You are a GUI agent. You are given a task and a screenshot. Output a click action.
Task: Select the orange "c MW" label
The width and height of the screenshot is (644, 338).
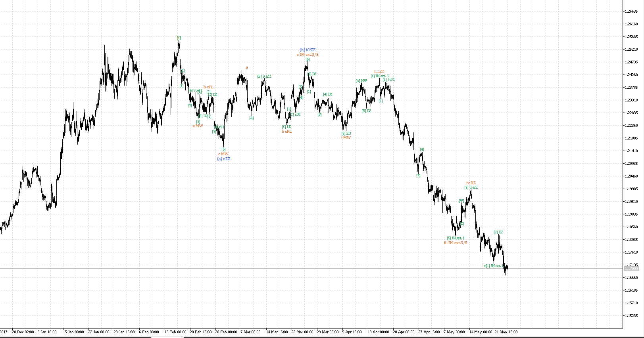tap(223, 154)
